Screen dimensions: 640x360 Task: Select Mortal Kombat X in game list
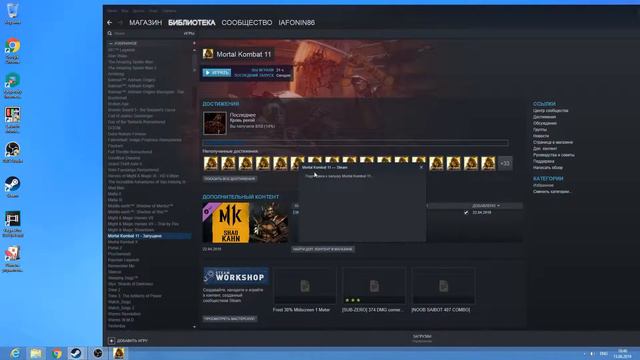tap(123, 242)
